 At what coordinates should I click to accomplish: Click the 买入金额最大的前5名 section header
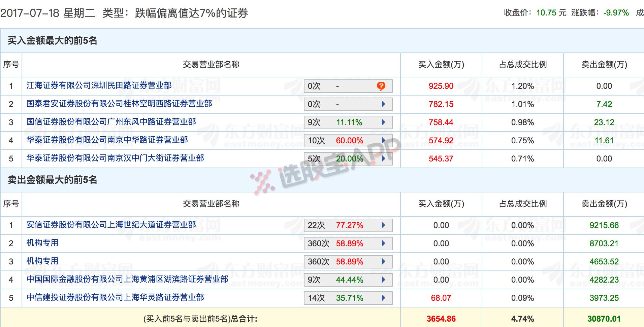[53, 41]
